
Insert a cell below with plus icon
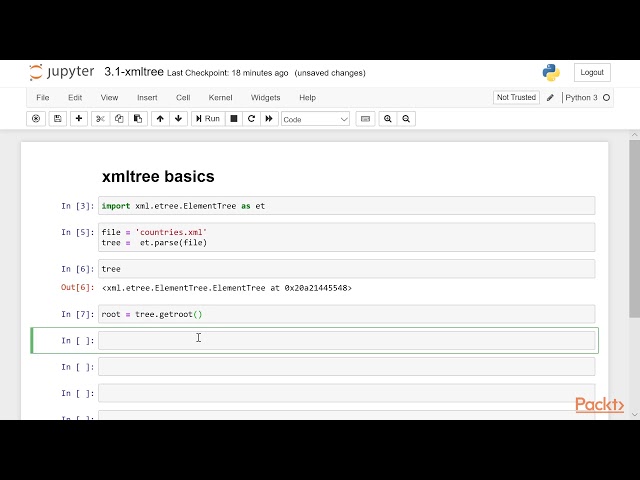(79, 119)
